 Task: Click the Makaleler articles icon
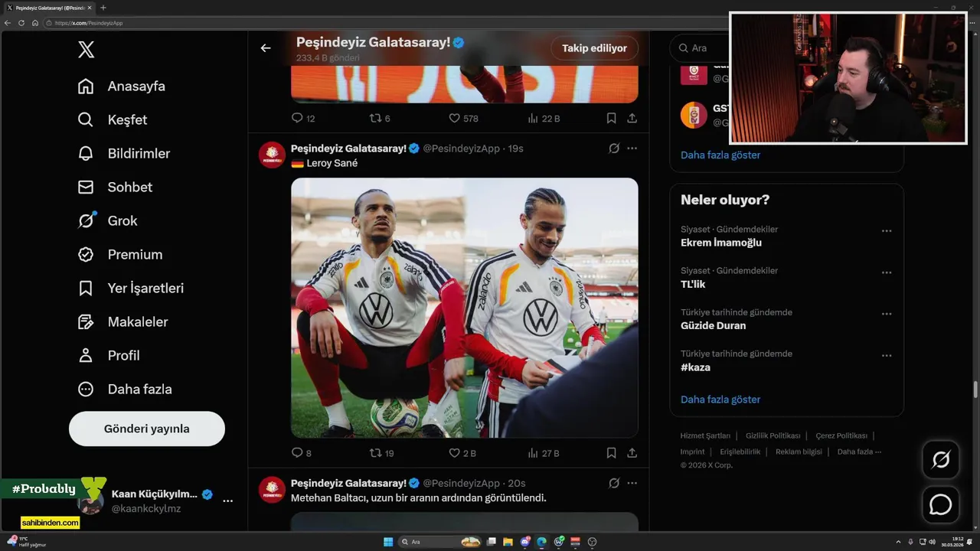coord(86,322)
